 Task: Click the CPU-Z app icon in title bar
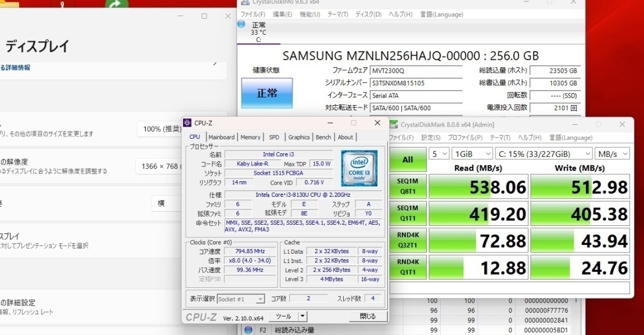click(x=188, y=123)
